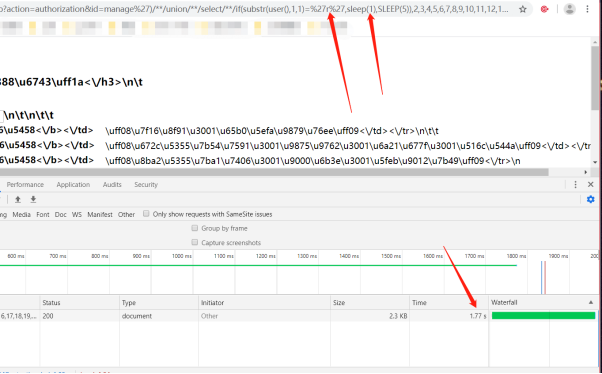
Task: Open DevTools customize three-dot menu
Action: pos(575,185)
